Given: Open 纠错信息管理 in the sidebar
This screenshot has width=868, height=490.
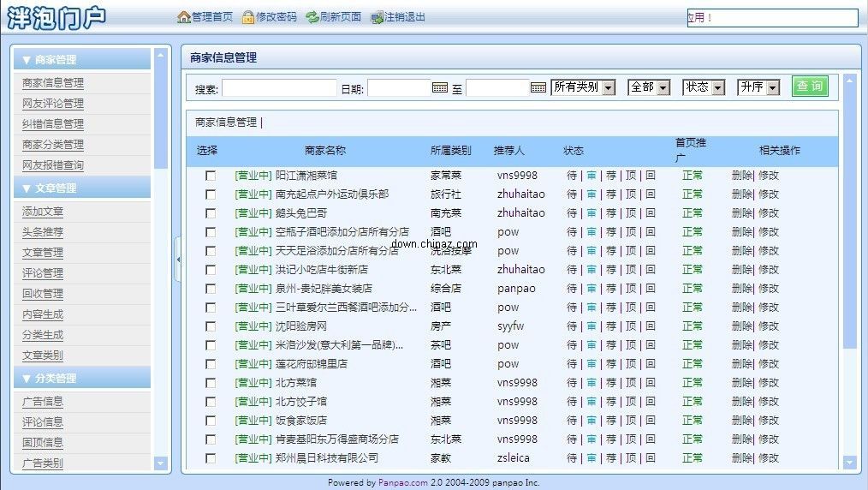Looking at the screenshot, I should point(52,124).
